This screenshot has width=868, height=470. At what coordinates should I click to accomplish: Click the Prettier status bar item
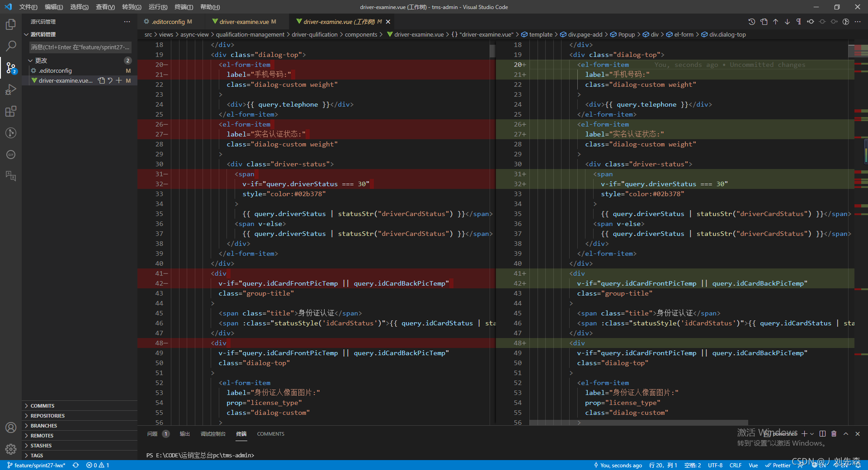pos(778,465)
